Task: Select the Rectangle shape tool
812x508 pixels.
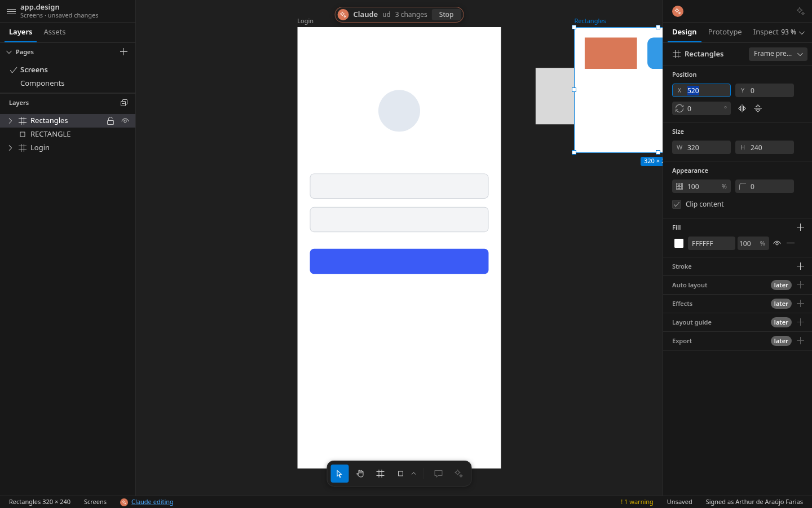Action: 400,474
